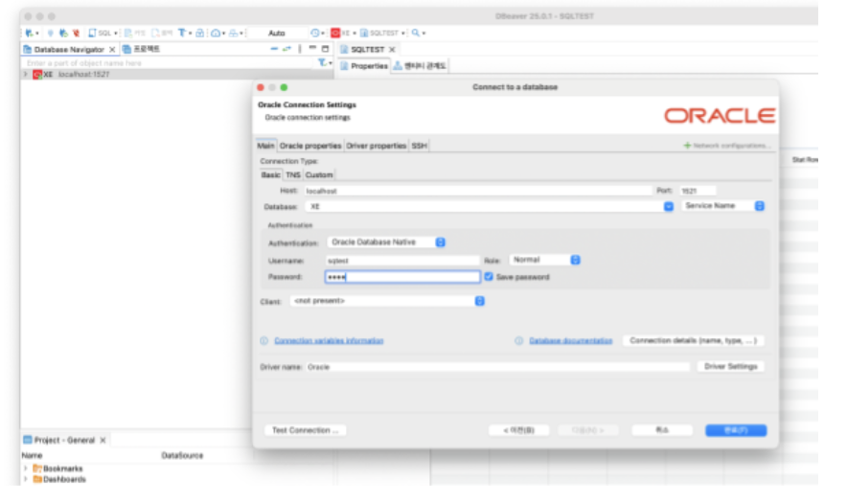The image size is (847, 504).
Task: Select the TNS connection type tab
Action: pos(292,175)
